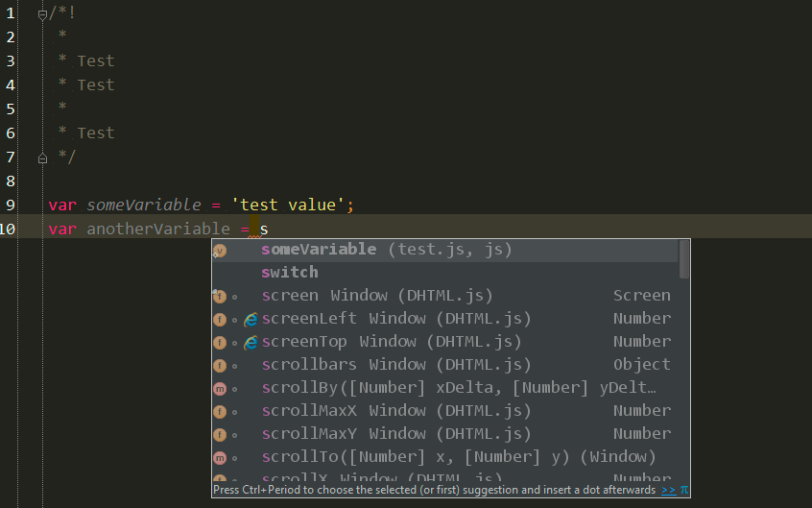Image resolution: width=812 pixels, height=508 pixels.
Task: Click the Test comment on line 4
Action: [x=96, y=85]
